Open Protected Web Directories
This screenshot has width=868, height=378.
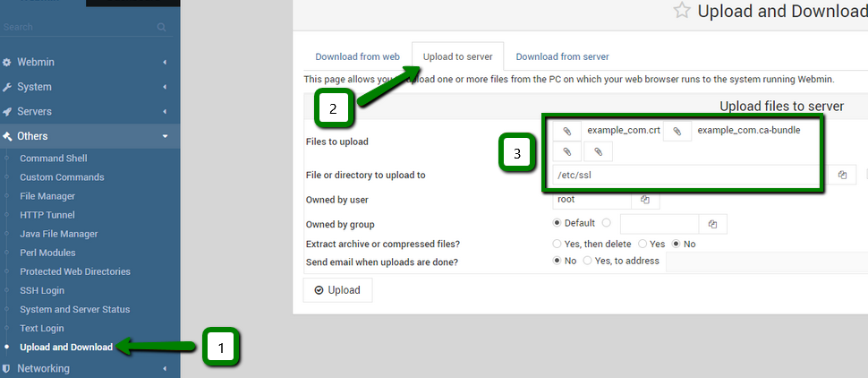[x=75, y=271]
